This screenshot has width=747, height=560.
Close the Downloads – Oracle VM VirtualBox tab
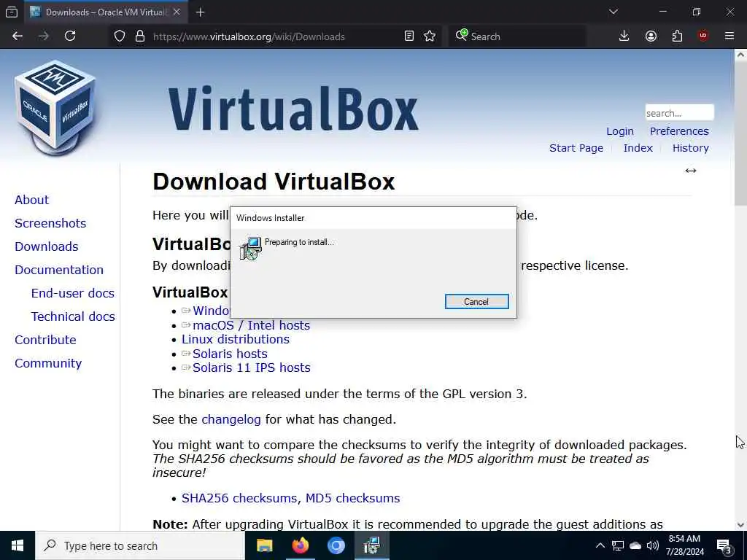point(177,12)
